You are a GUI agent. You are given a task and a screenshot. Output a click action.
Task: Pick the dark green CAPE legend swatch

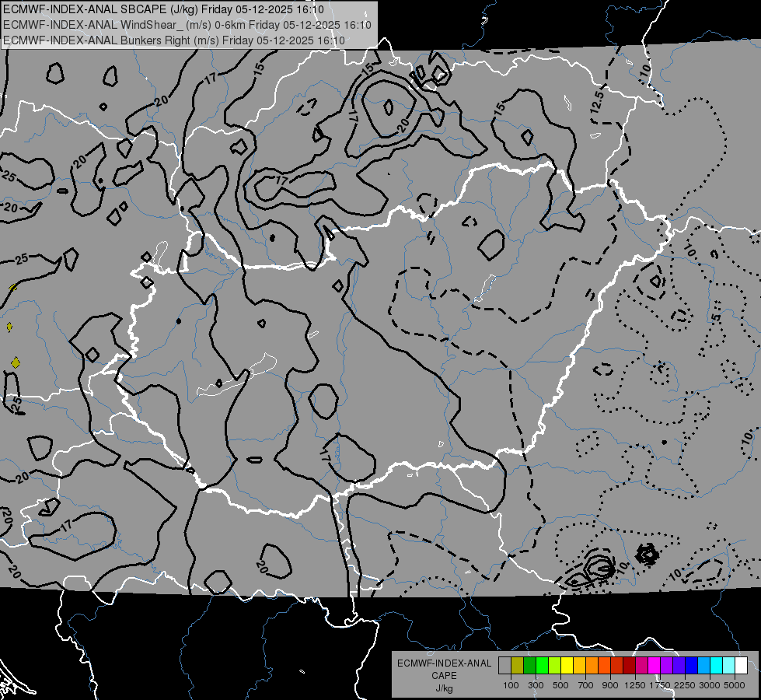coord(529,666)
